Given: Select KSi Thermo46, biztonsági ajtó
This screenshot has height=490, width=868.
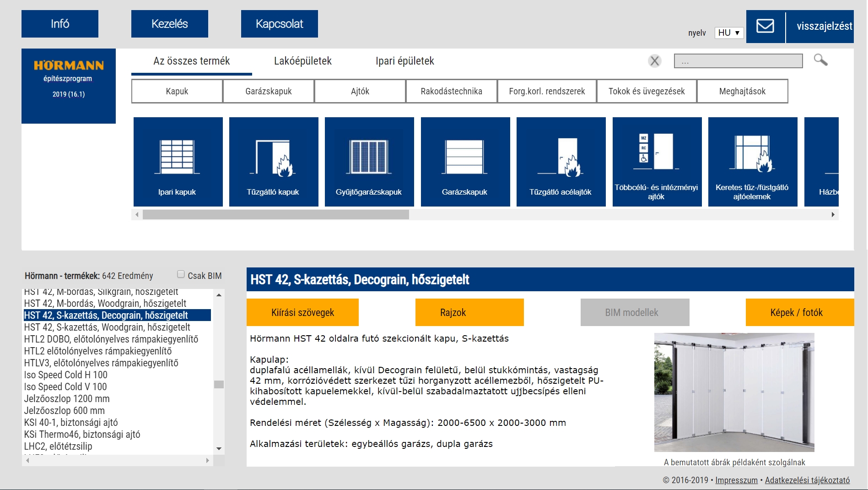Looking at the screenshot, I should click(x=82, y=434).
